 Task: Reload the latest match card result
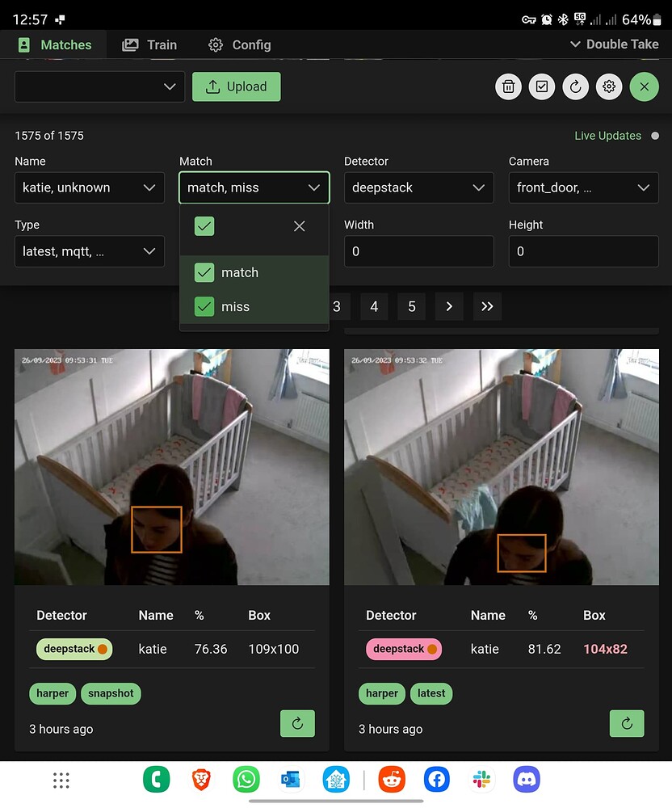(627, 723)
